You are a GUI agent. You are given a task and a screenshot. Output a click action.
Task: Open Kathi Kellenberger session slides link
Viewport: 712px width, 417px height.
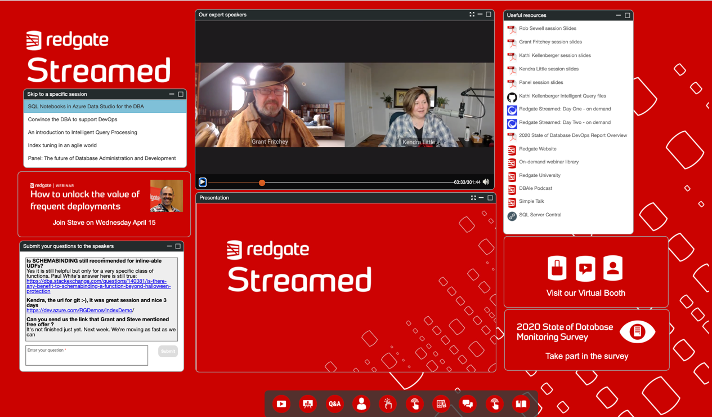[x=555, y=55]
